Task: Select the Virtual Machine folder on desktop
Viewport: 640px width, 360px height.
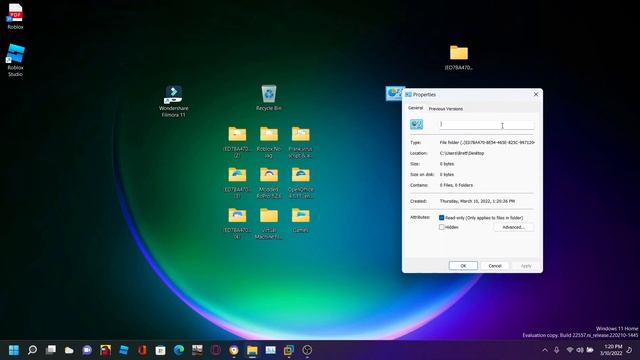Action: pos(269,224)
